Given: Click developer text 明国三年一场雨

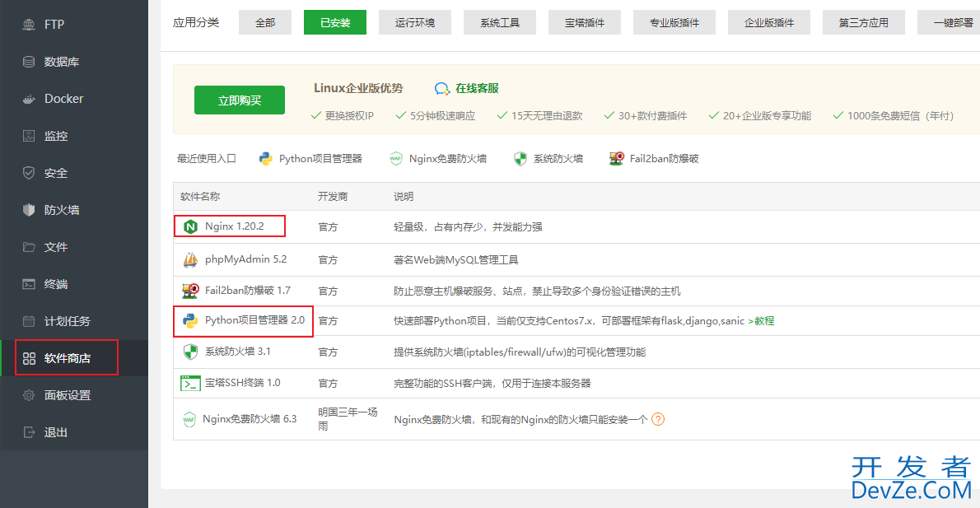Looking at the screenshot, I should pos(348,418).
